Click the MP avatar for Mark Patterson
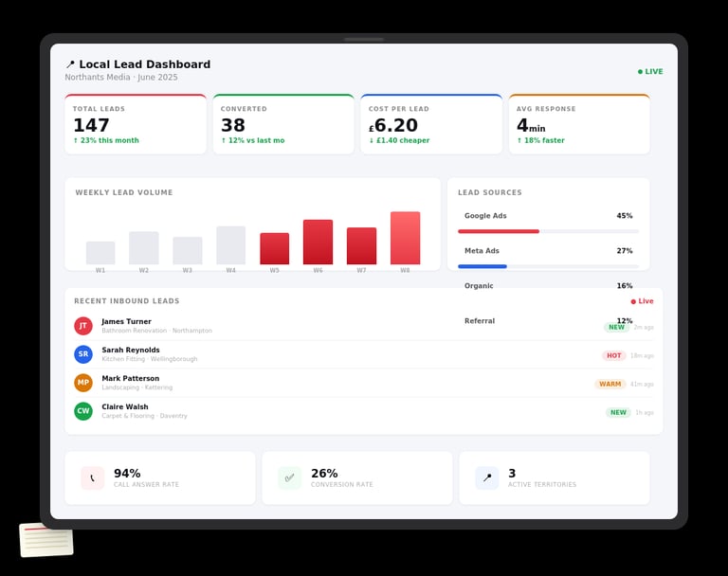The image size is (728, 576). pos(83,383)
